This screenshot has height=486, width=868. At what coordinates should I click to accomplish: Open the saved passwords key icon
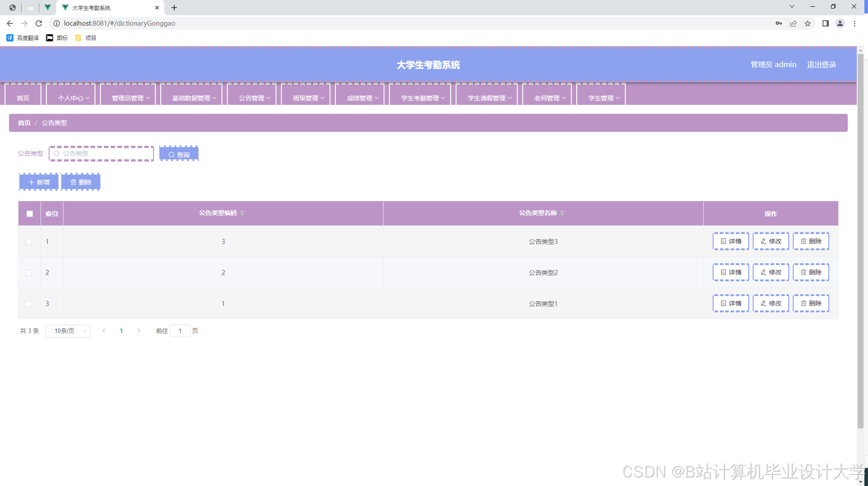pos(778,23)
